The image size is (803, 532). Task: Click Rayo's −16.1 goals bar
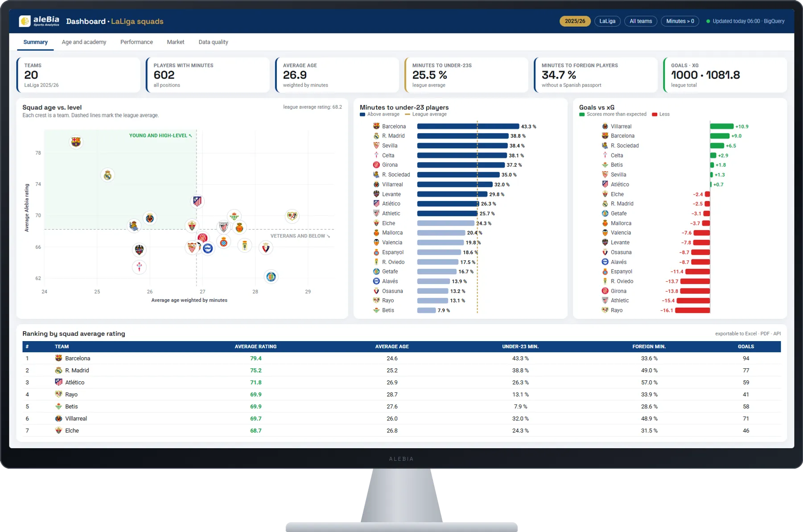point(692,310)
